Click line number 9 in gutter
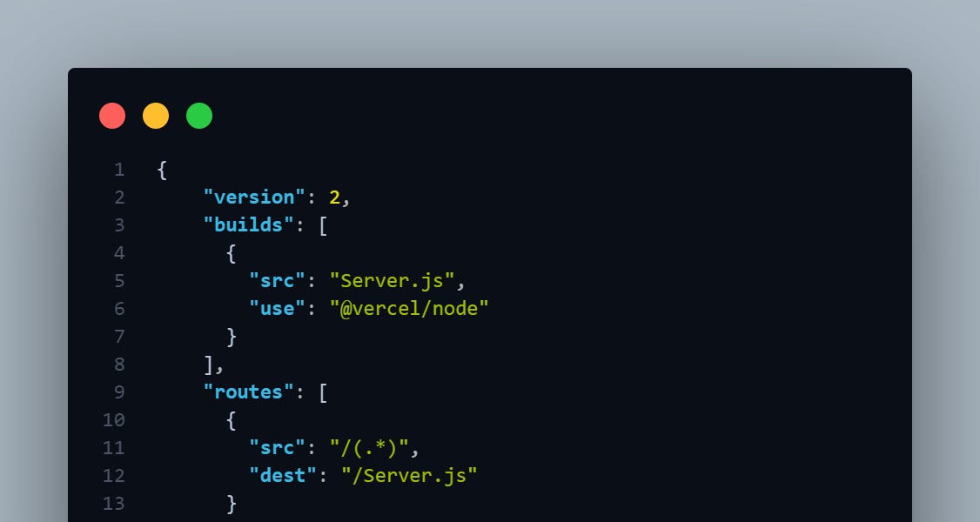 tap(119, 392)
